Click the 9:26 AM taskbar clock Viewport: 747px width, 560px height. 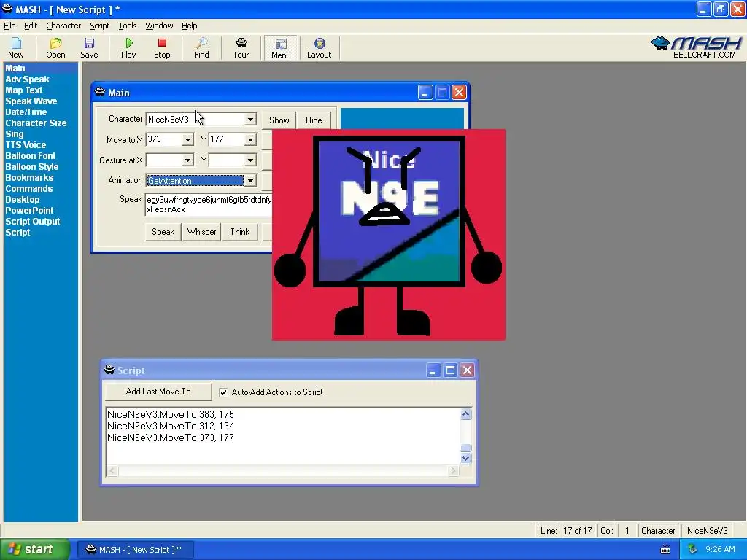720,550
